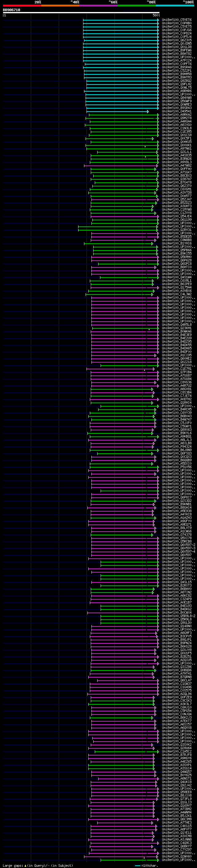Select the UniRef100_B6J8N9 label
This screenshot has width=197, height=868.
(x=177, y=450)
